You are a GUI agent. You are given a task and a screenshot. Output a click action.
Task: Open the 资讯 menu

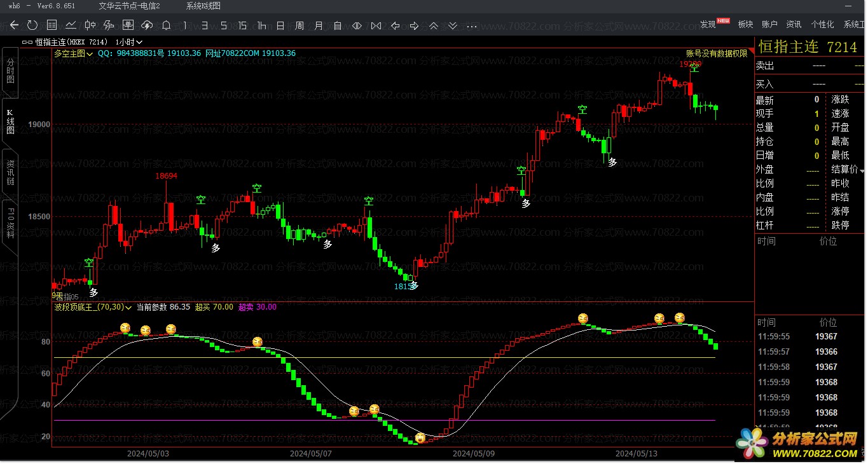[x=794, y=24]
